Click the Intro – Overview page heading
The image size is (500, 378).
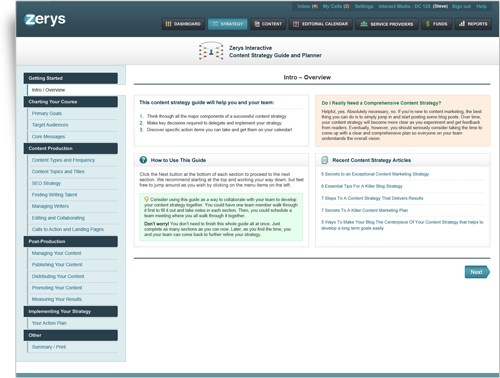click(x=307, y=77)
